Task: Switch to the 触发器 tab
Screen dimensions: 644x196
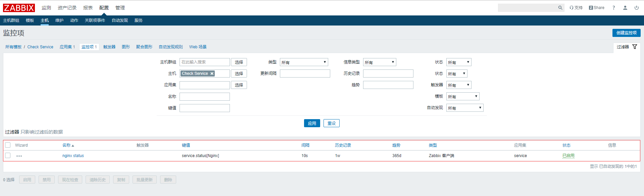Action: click(109, 47)
